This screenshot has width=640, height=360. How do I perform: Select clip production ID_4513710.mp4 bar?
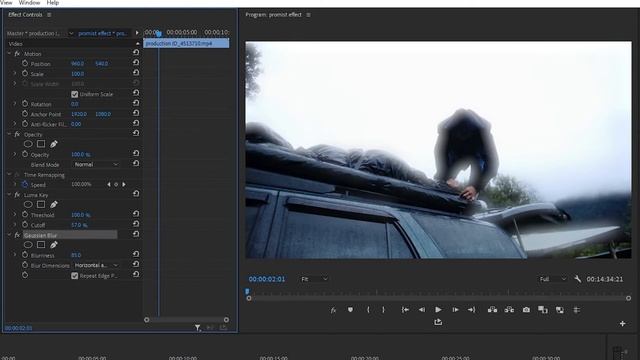click(186, 43)
